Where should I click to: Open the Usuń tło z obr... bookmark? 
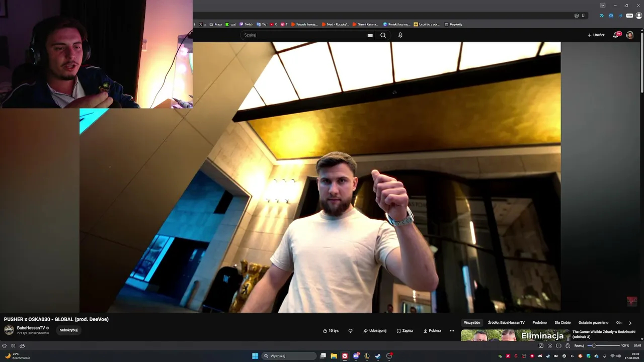pos(427,24)
